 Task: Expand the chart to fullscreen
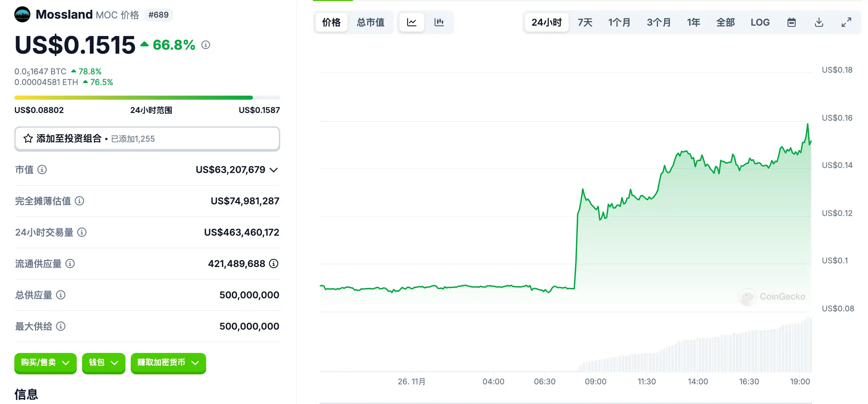coord(846,23)
